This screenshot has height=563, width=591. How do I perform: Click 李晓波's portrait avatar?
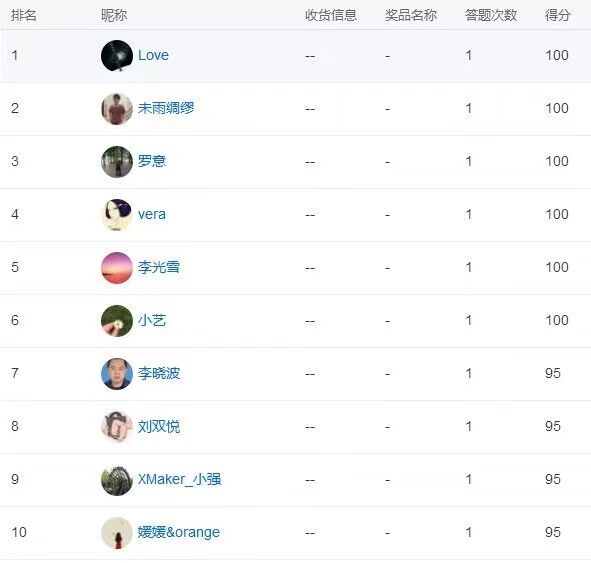tap(117, 373)
